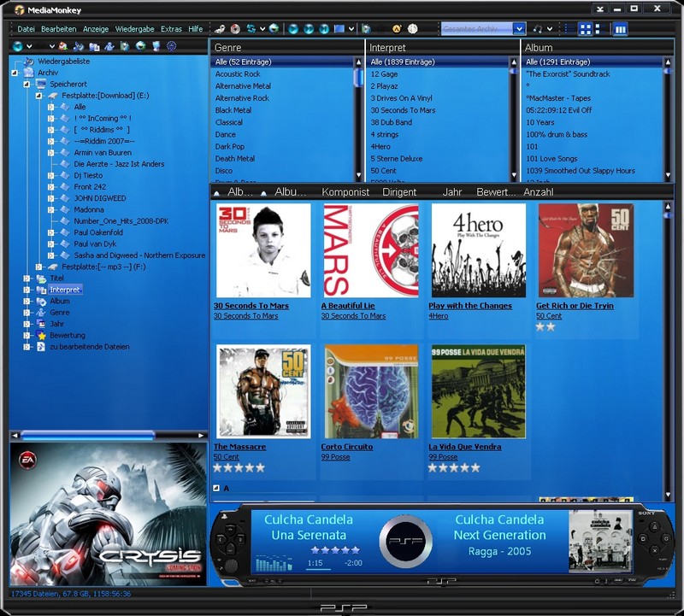The image size is (684, 616).
Task: Click the D-pad left arrow on PSP player
Action: pos(222,539)
